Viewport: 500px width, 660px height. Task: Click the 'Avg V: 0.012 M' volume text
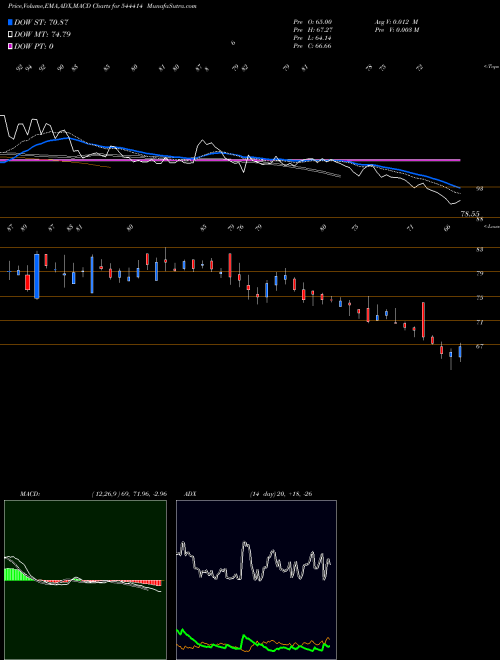point(396,21)
